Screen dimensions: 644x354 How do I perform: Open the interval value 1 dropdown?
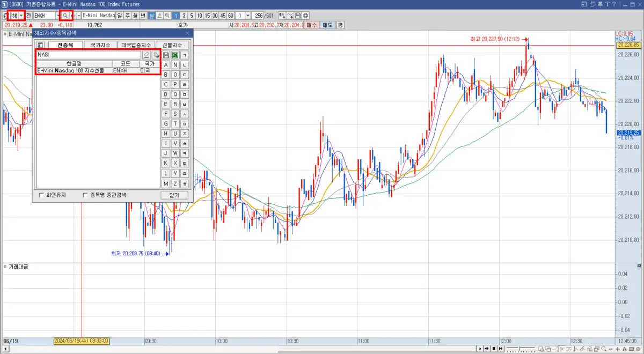(247, 16)
